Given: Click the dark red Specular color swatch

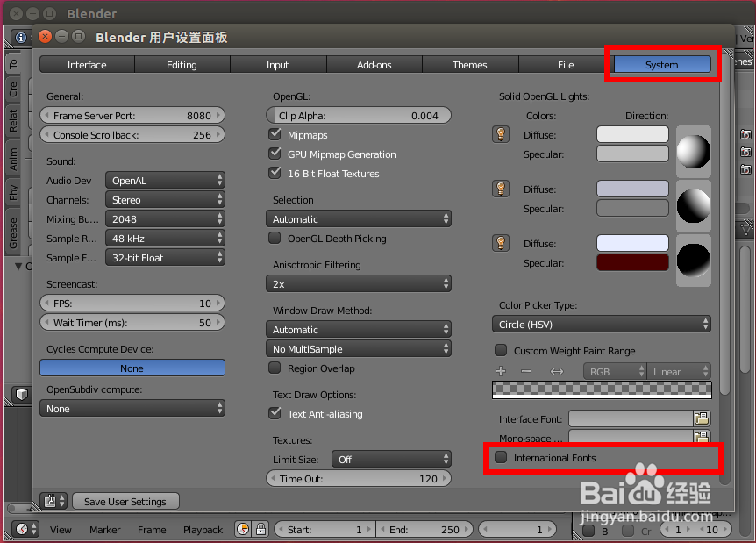Looking at the screenshot, I should (x=632, y=263).
